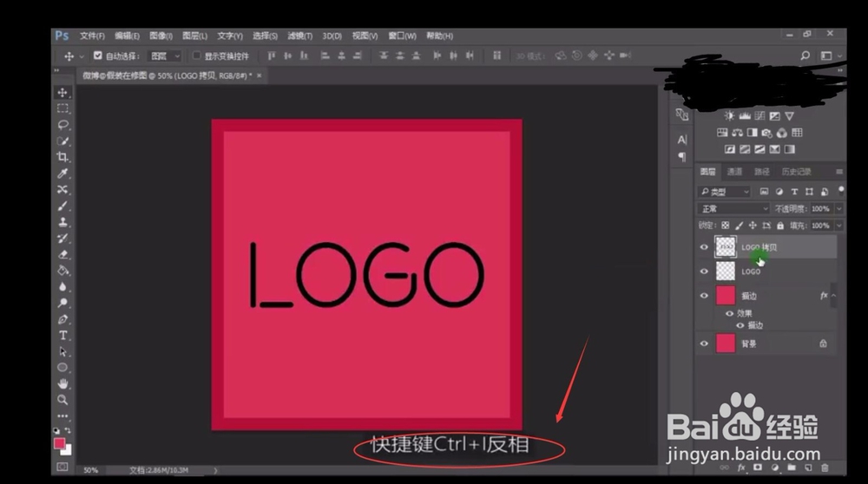Open the search magnifier in options bar
Screen dimensions: 868x484
805,56
